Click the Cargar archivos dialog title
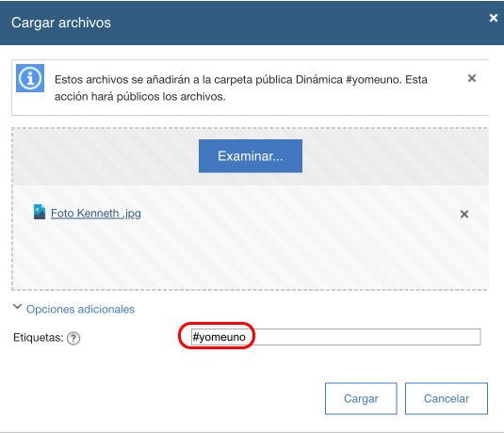The width and height of the screenshot is (504, 433). click(x=61, y=23)
